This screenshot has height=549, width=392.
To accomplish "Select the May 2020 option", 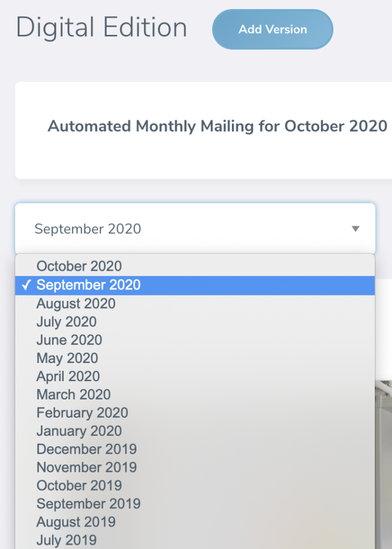I will (67, 358).
